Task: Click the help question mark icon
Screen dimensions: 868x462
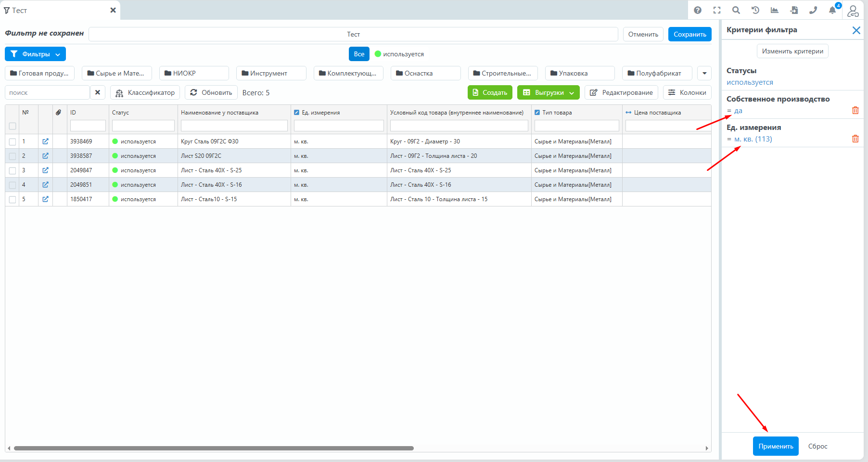Action: [x=698, y=10]
